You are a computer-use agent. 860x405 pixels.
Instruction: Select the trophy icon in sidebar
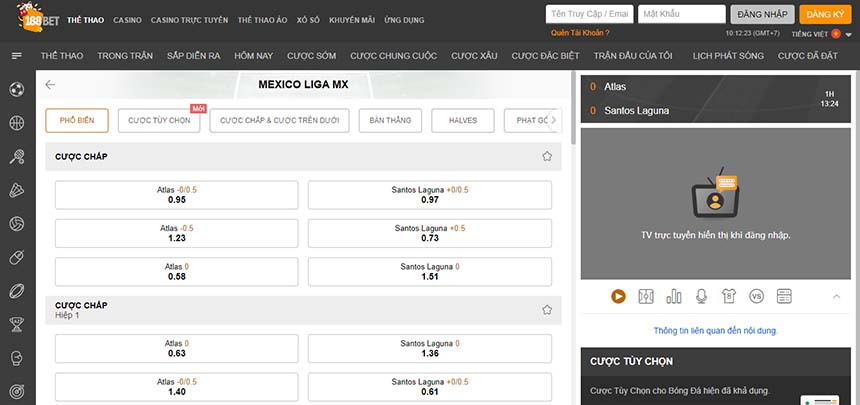coord(17,324)
